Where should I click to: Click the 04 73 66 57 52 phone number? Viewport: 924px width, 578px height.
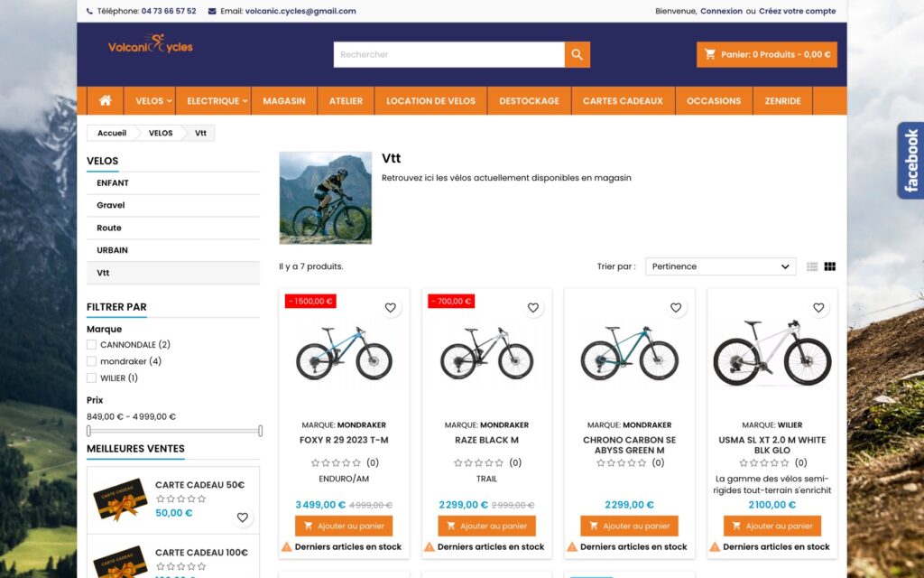pyautogui.click(x=169, y=11)
